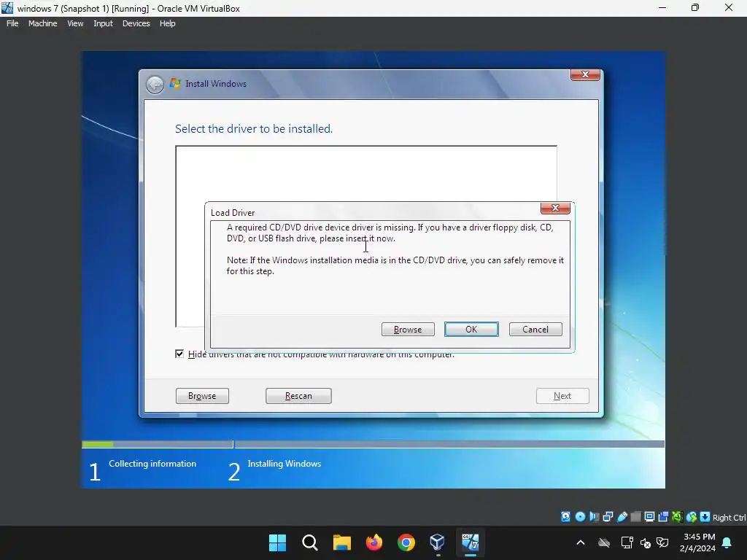Go back using the Install Windows back arrow
The width and height of the screenshot is (747, 560).
(x=155, y=85)
